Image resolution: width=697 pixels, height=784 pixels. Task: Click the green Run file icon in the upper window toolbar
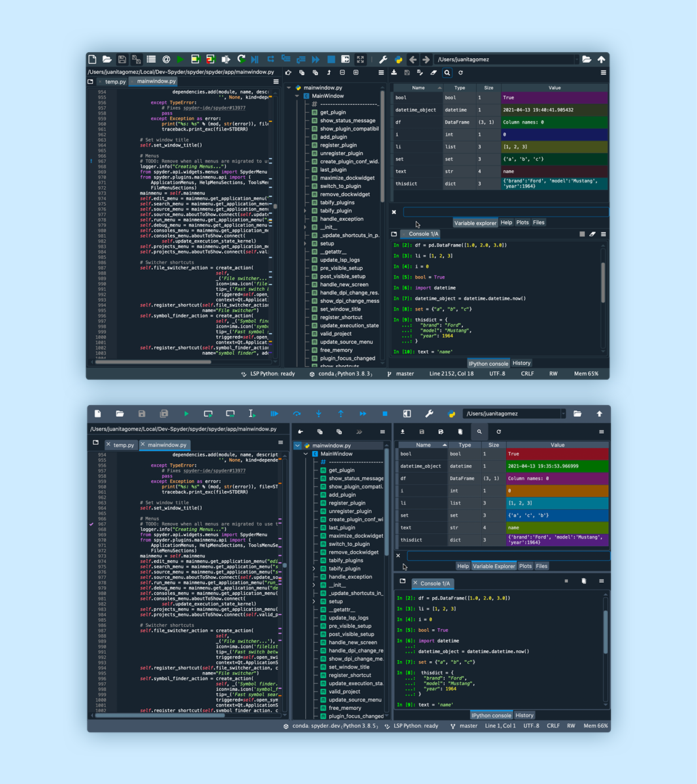tap(180, 59)
